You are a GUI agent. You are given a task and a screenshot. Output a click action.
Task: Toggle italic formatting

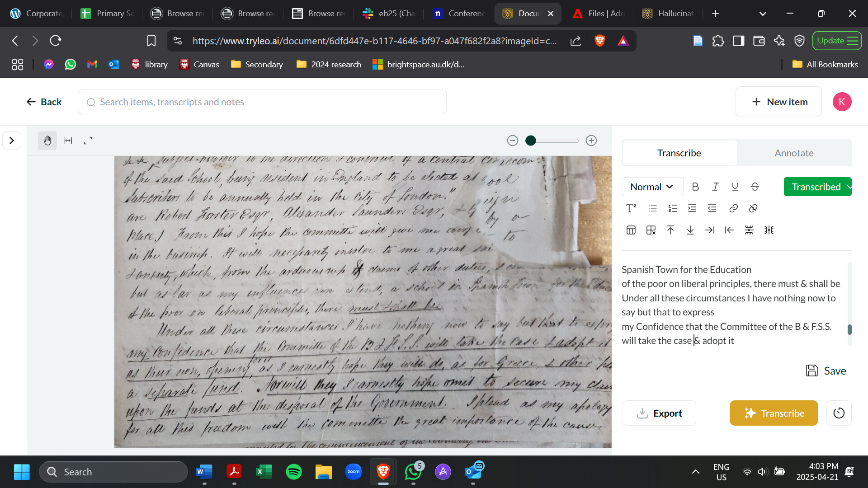[x=715, y=187]
